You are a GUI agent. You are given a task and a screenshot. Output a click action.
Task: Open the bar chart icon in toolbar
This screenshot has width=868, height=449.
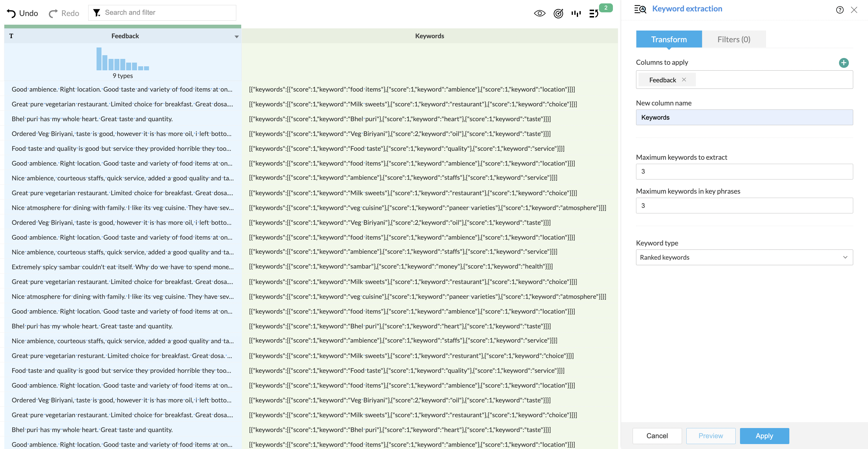click(x=576, y=13)
